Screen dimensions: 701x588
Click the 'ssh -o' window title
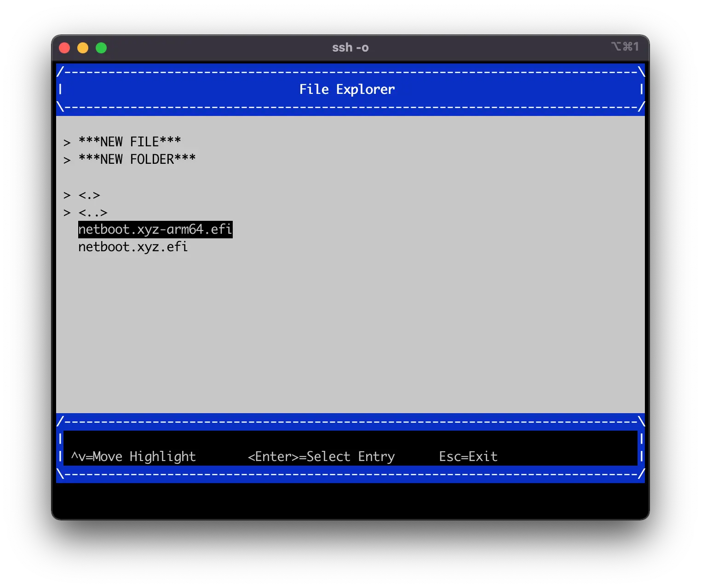[350, 48]
